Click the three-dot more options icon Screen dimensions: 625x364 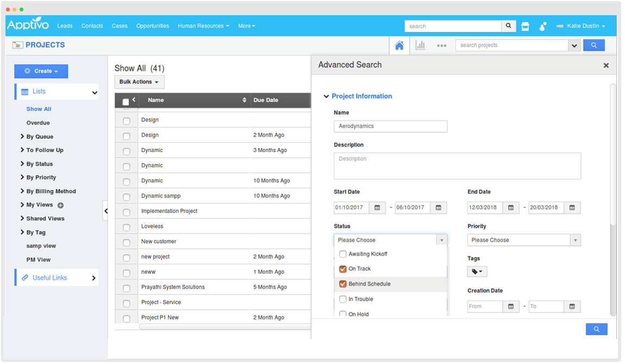click(441, 46)
